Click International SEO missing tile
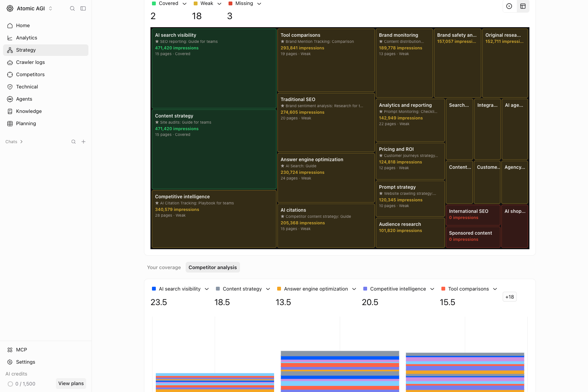Viewport: 588px width, 392px height. pyautogui.click(x=473, y=215)
